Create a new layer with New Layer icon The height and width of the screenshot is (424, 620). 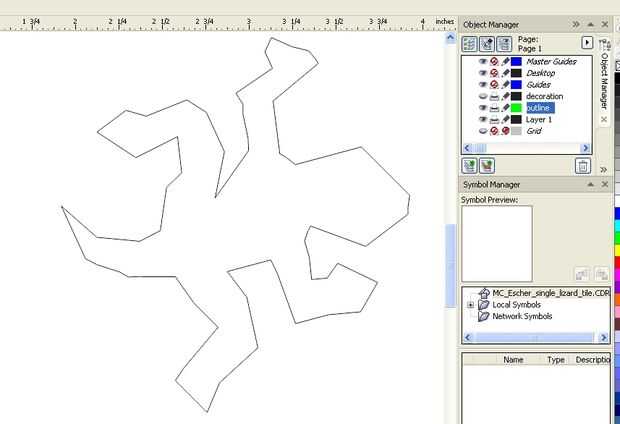point(469,165)
